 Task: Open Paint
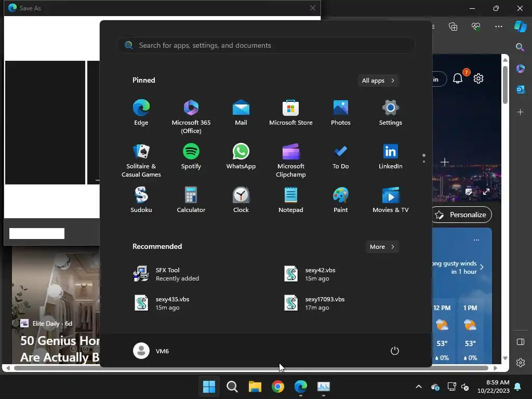341,200
